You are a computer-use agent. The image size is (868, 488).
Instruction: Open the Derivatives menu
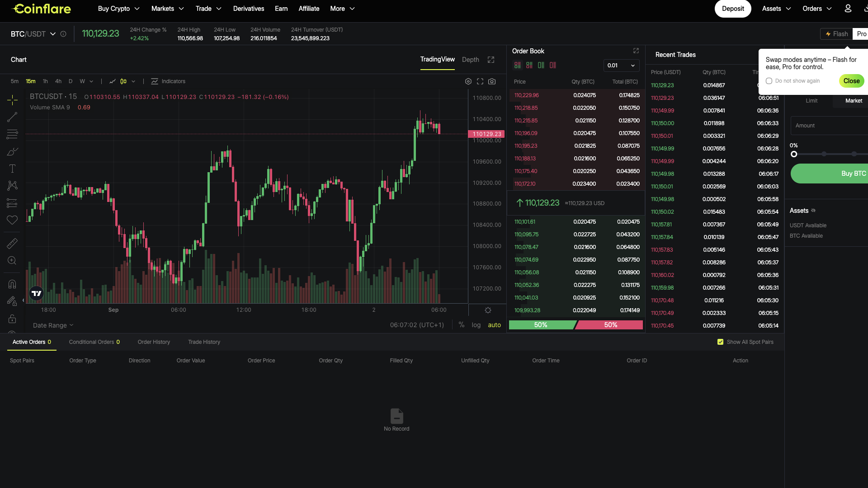tap(249, 9)
